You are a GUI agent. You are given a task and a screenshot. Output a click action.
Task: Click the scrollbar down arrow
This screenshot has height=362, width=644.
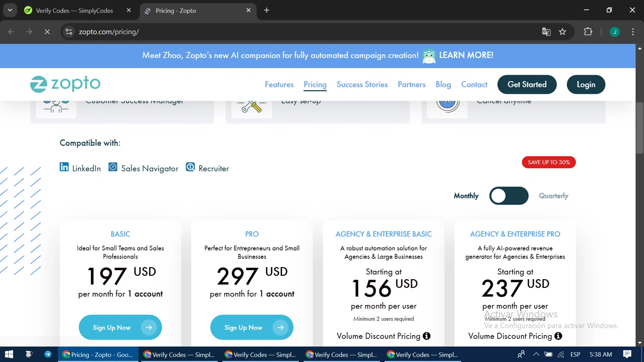640,343
